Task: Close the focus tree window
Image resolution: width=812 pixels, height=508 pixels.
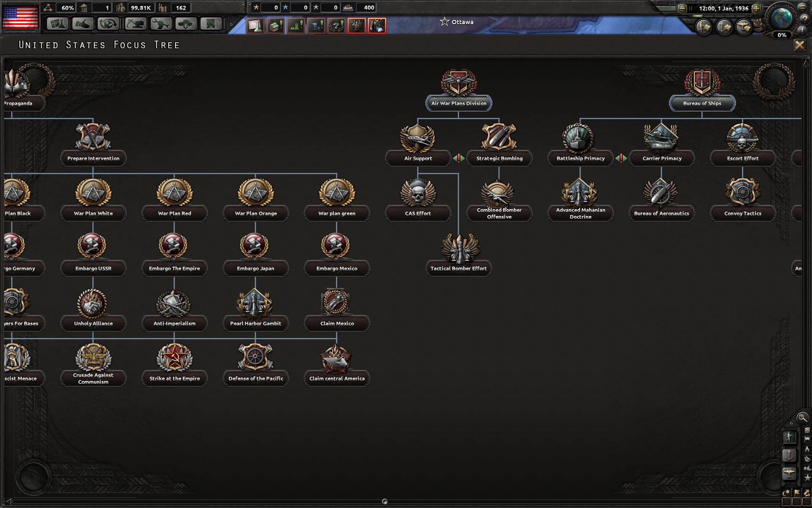Action: pyautogui.click(x=799, y=45)
